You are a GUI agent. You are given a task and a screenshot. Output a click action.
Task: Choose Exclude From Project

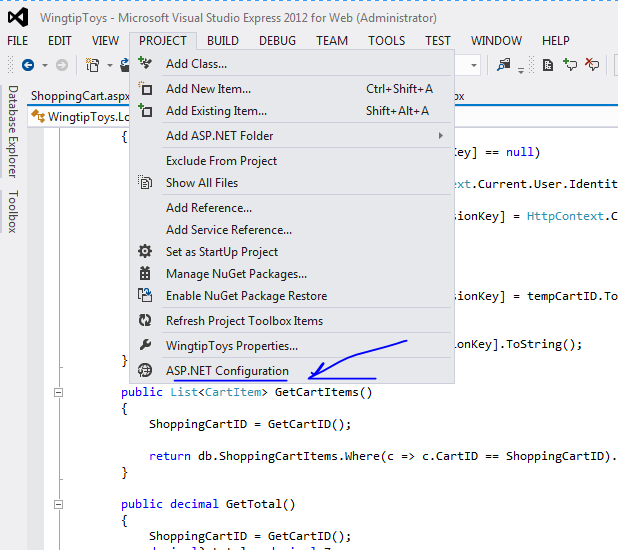[x=292, y=160]
